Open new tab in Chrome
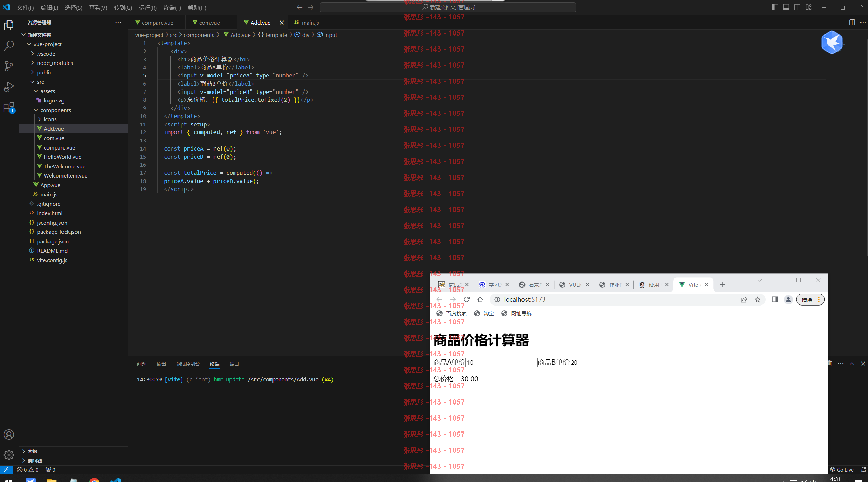 point(723,284)
